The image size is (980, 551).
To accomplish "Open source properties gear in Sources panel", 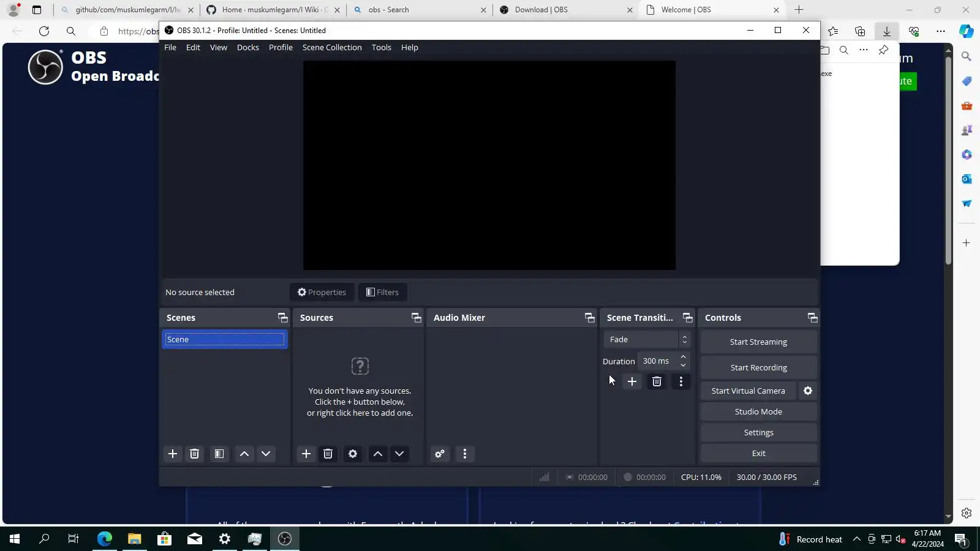I will 353,454.
